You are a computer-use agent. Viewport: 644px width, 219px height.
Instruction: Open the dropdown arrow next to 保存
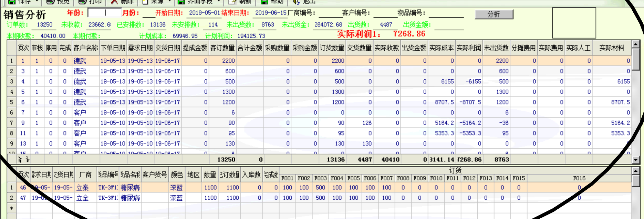click(x=37, y=1)
